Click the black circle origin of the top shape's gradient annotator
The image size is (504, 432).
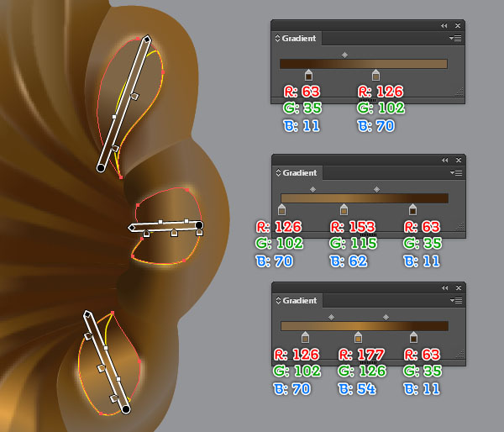click(x=101, y=168)
